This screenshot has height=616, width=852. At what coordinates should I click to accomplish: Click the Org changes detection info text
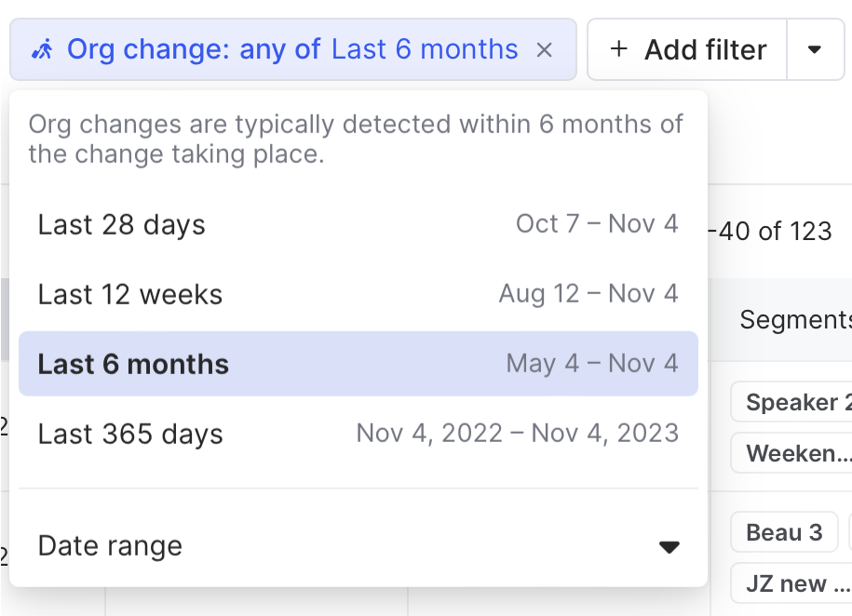coord(356,139)
